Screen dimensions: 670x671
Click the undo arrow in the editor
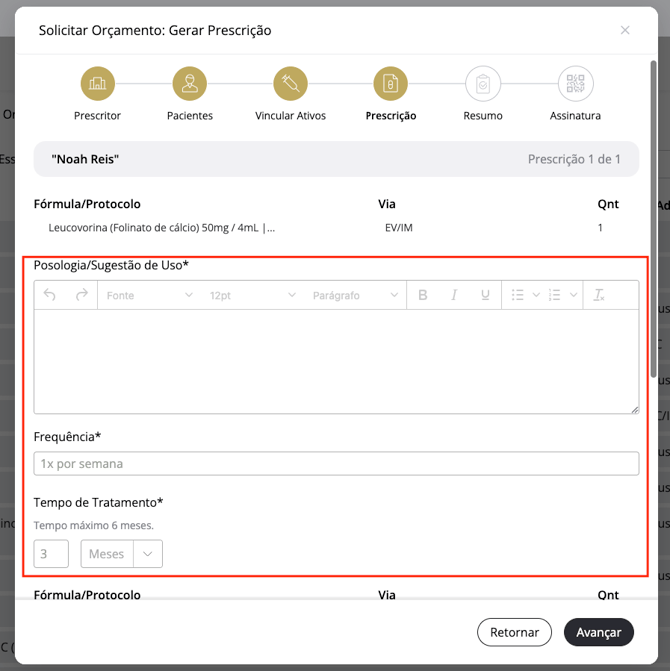click(x=50, y=295)
